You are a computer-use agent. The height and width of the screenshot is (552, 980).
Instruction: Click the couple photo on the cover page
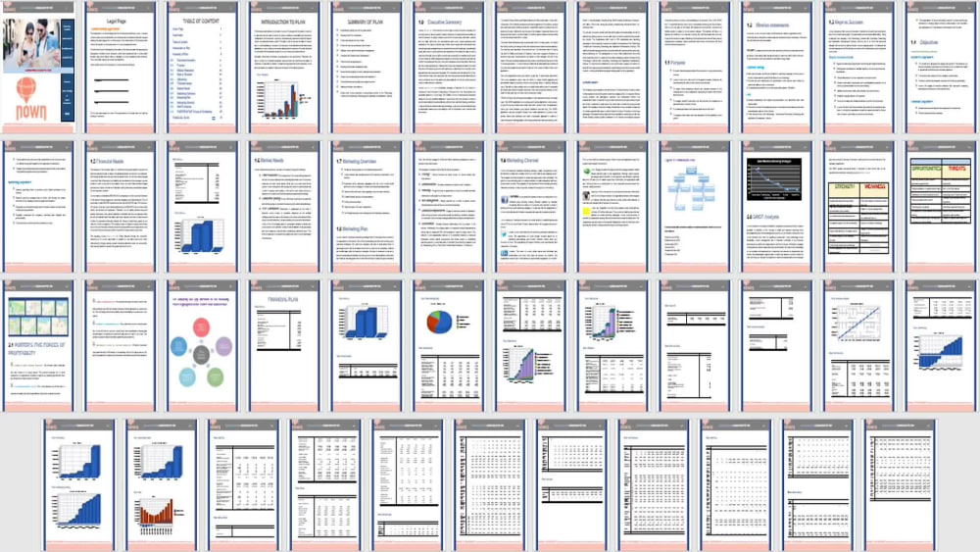coord(31,45)
